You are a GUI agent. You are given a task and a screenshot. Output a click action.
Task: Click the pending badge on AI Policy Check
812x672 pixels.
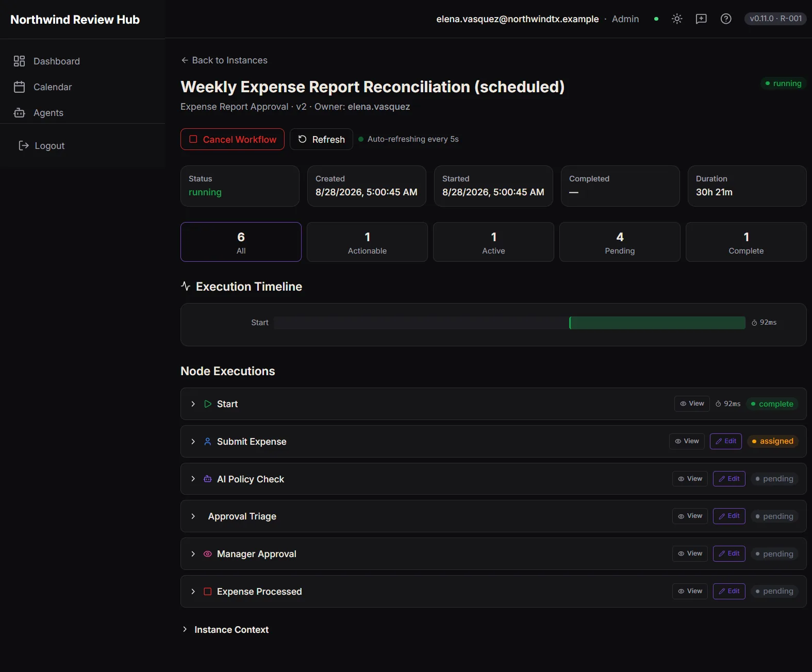pos(774,479)
